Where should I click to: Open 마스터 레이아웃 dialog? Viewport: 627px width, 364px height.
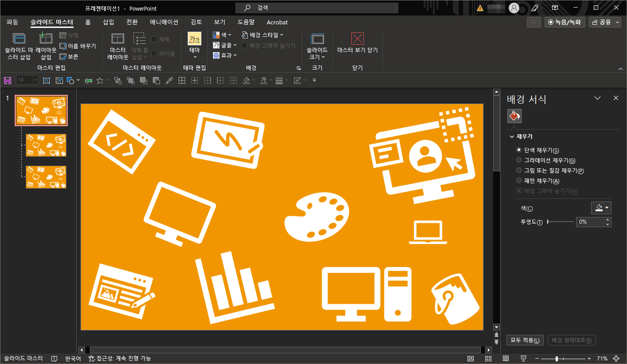point(118,46)
